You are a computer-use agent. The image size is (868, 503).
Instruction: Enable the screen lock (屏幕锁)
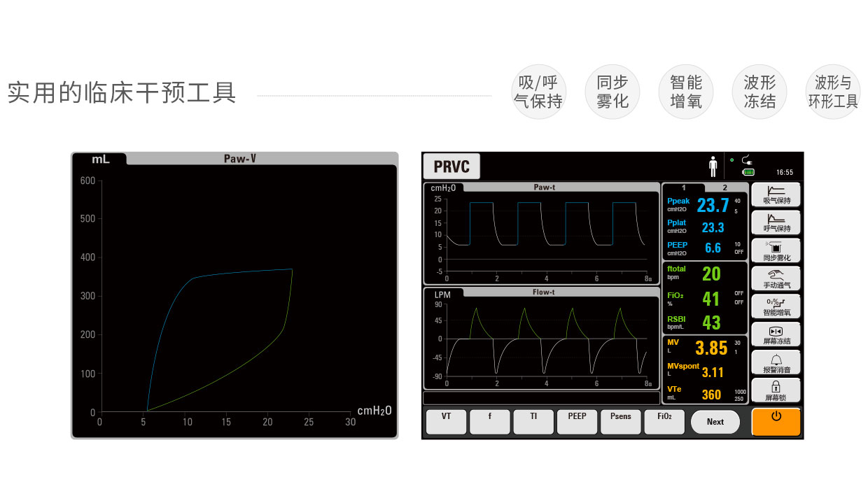point(776,390)
